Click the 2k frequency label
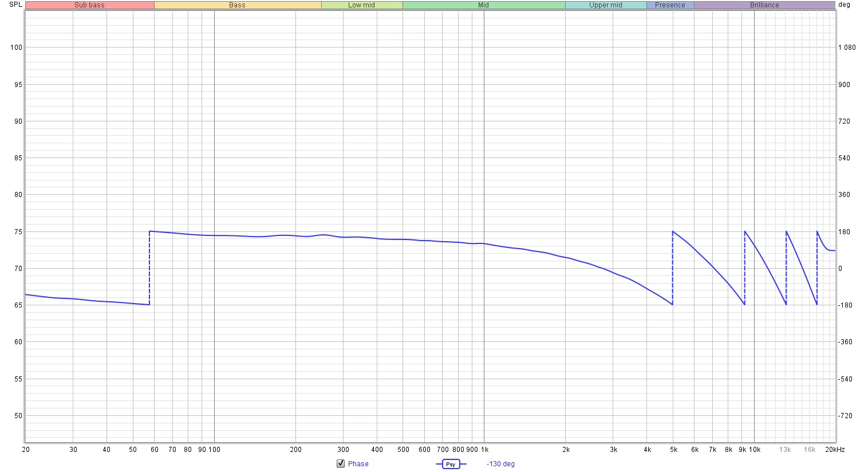The image size is (868, 472). point(566,450)
